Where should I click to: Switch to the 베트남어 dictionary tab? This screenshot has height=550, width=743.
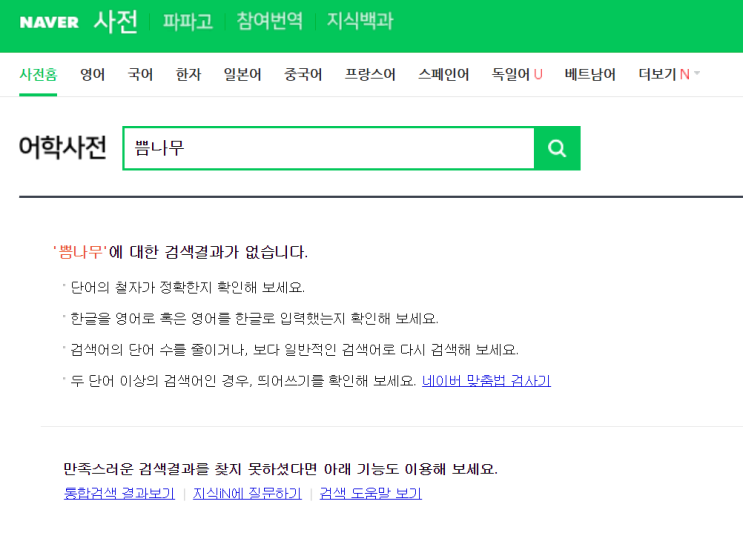(590, 74)
